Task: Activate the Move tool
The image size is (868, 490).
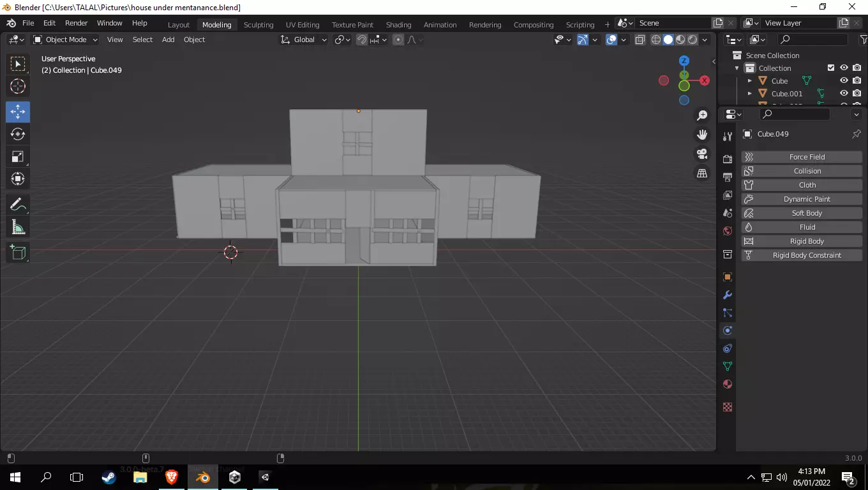Action: [18, 112]
